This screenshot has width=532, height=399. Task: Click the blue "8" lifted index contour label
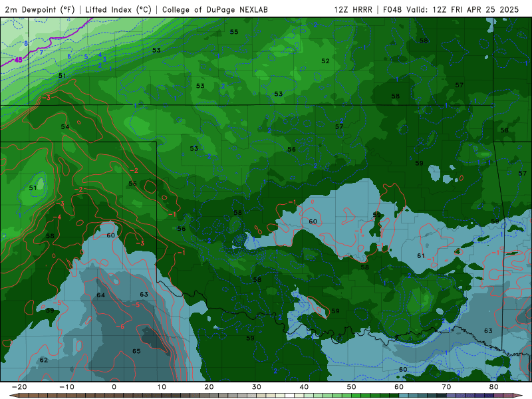pos(26,43)
